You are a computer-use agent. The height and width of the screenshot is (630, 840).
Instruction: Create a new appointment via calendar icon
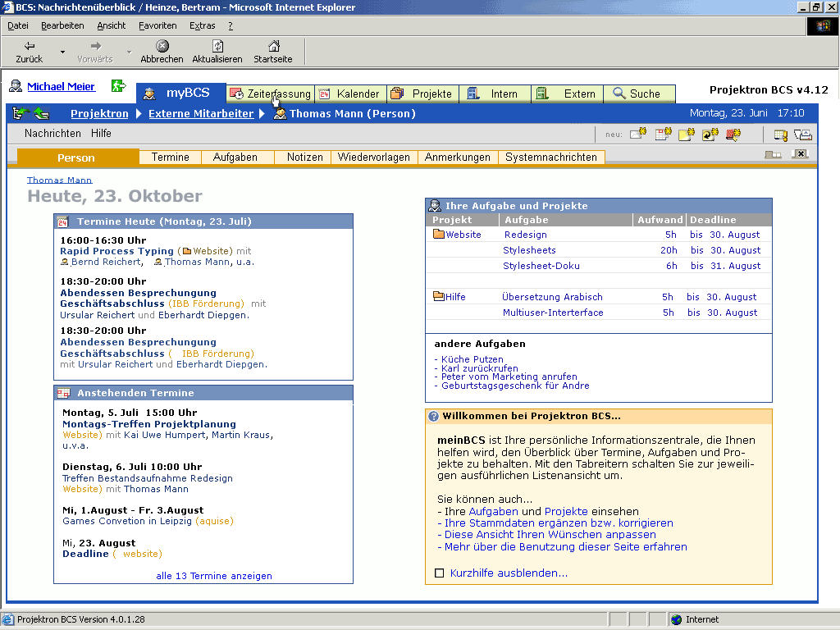click(663, 134)
